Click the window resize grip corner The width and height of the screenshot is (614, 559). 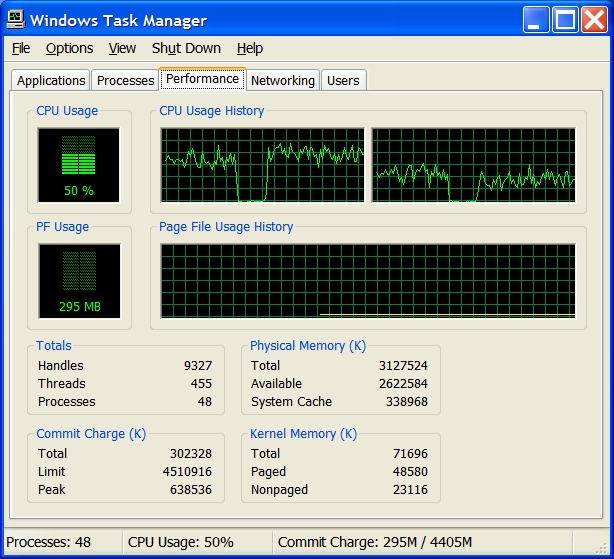[603, 548]
